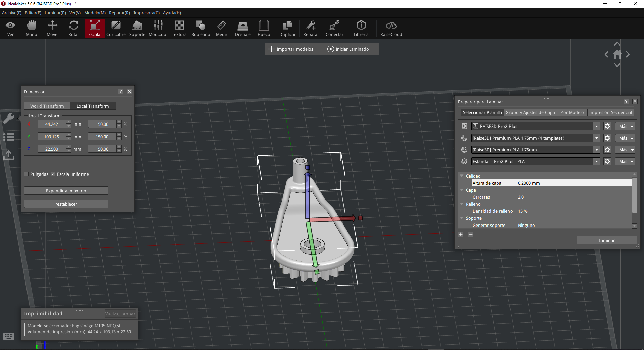Open the Corte libre cutting tool
The width and height of the screenshot is (644, 350).
[116, 29]
